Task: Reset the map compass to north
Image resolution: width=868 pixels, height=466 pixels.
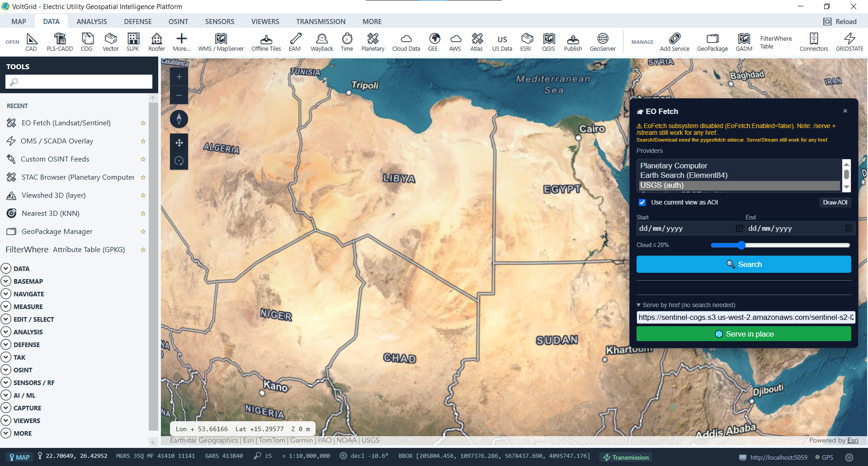Action: tap(179, 119)
